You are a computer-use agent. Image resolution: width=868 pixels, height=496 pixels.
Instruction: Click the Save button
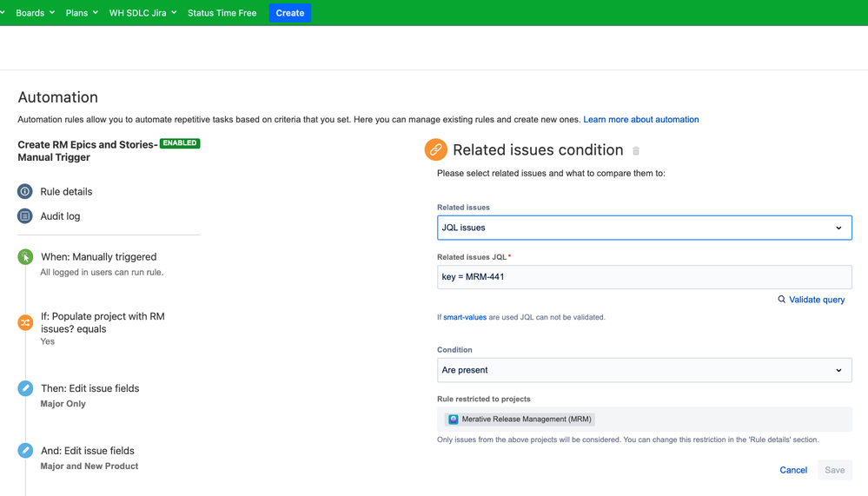click(835, 470)
